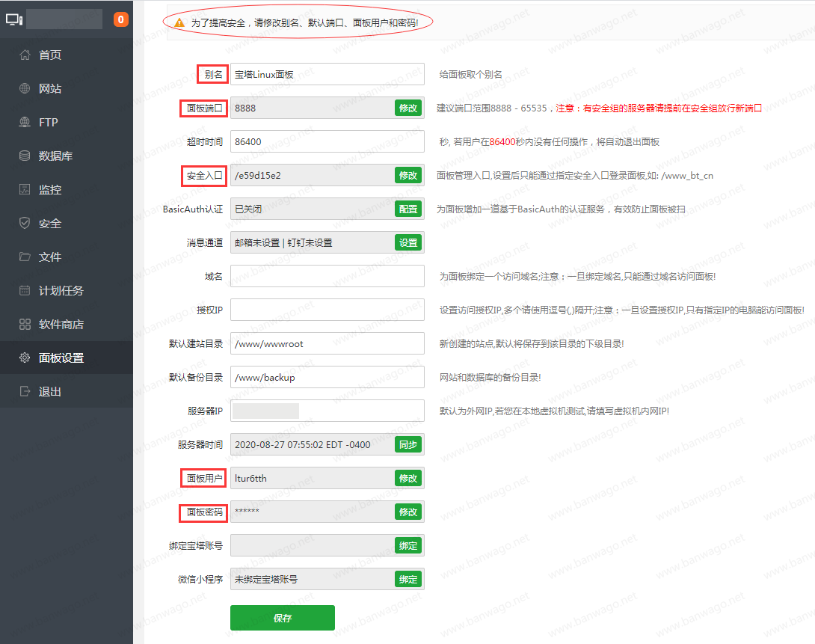Select 面板设置 in the sidebar
This screenshot has height=644, width=815.
click(61, 358)
